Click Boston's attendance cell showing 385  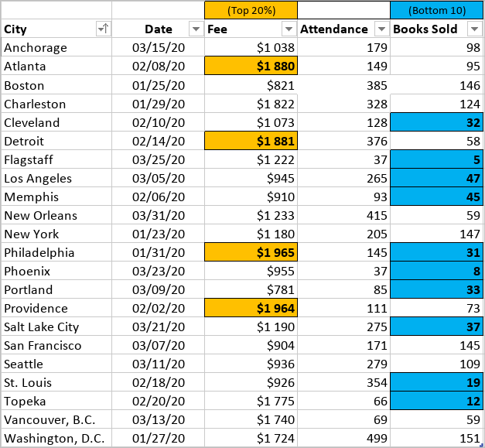[343, 85]
